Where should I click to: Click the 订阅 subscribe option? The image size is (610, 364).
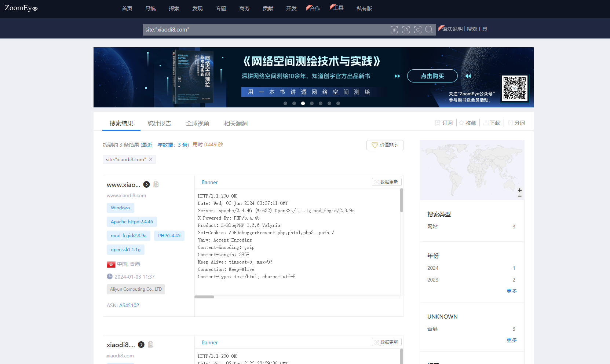coord(444,123)
